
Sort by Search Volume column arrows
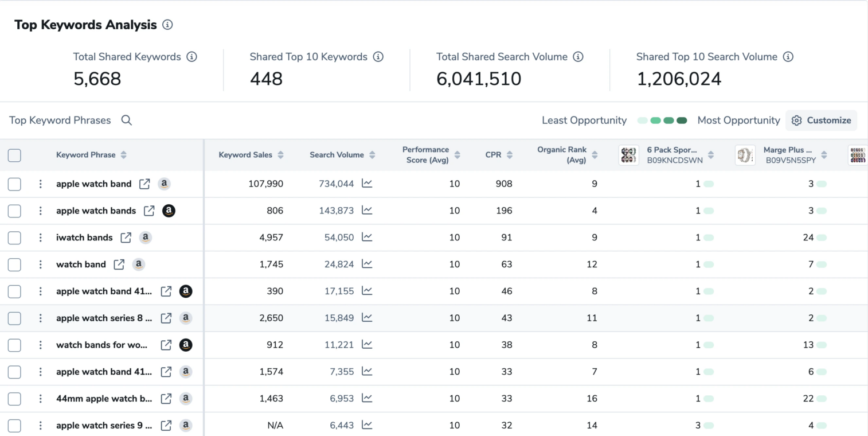(372, 155)
